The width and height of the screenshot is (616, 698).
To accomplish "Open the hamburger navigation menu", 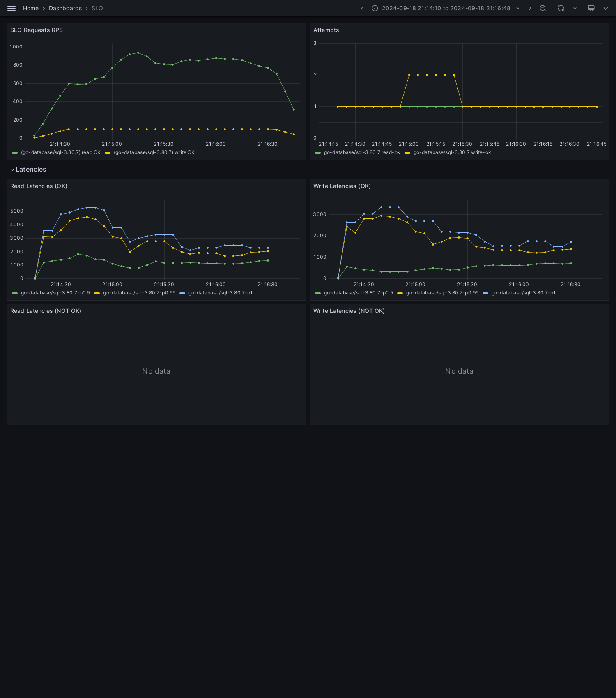I will tap(11, 8).
